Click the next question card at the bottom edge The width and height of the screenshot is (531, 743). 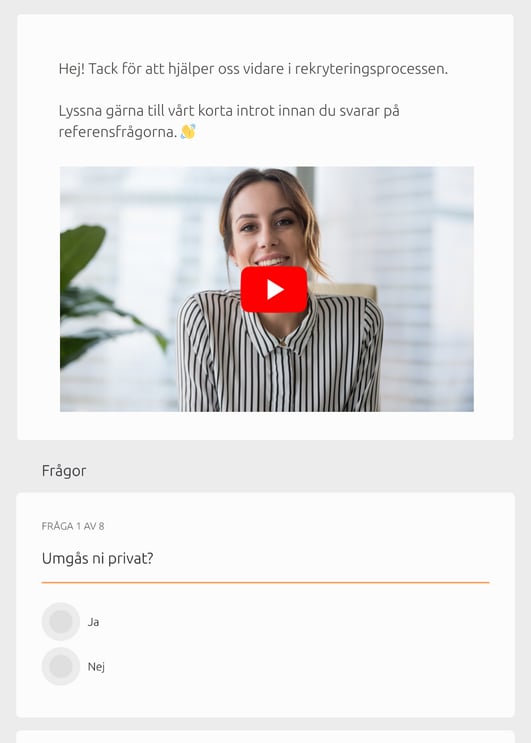[x=265, y=737]
